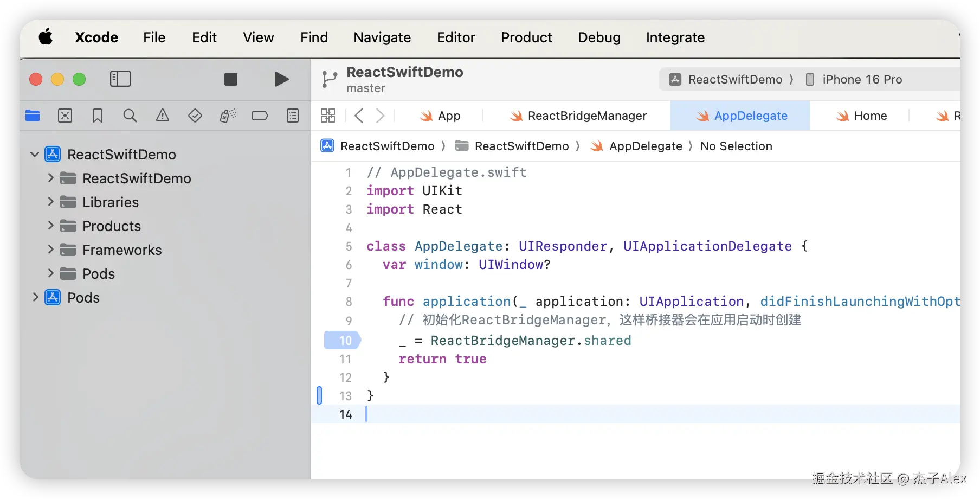This screenshot has width=980, height=499.
Task: Open the Debug menu
Action: tap(599, 37)
